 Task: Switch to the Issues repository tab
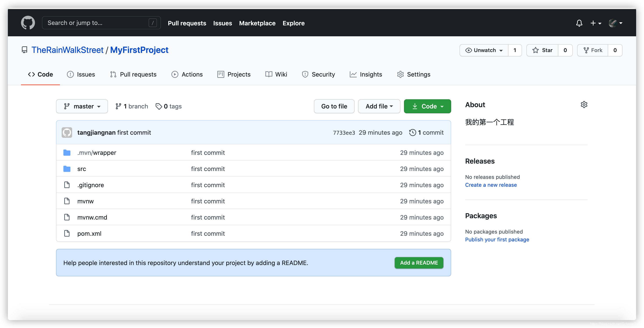pyautogui.click(x=81, y=74)
